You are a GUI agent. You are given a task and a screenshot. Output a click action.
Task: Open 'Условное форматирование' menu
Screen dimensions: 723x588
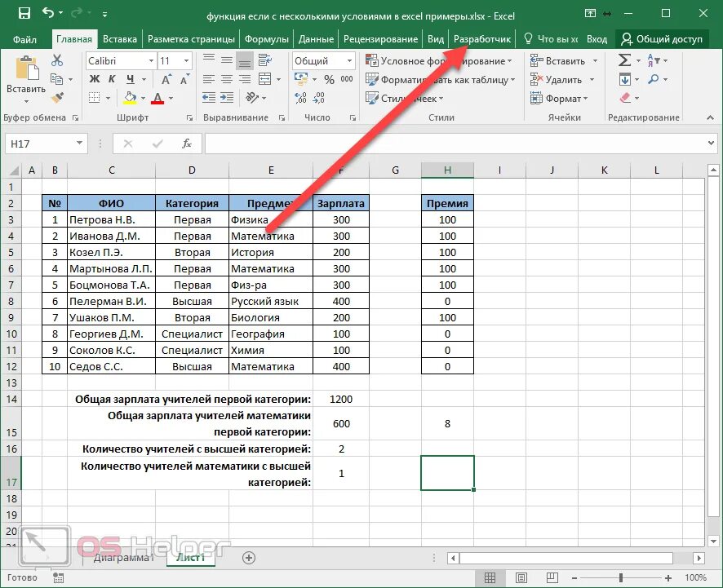point(438,61)
